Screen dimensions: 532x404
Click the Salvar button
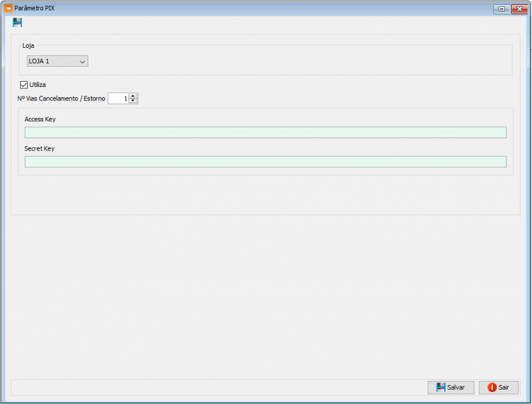[x=450, y=387]
